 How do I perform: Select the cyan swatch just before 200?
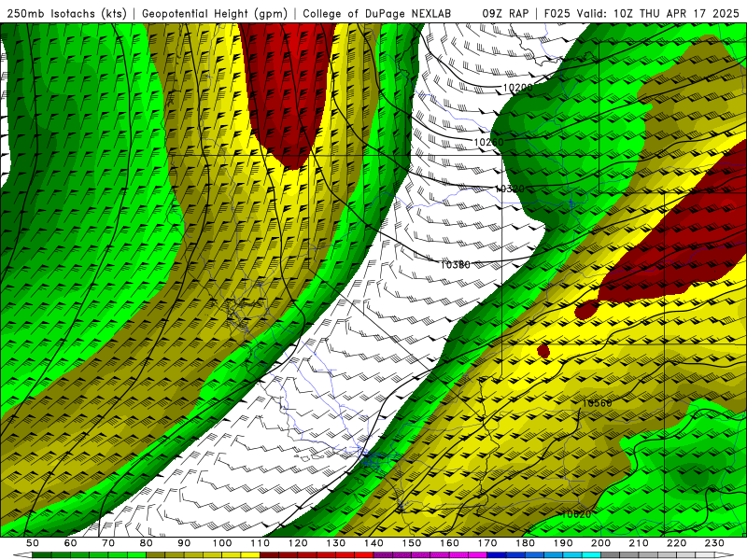click(592, 555)
